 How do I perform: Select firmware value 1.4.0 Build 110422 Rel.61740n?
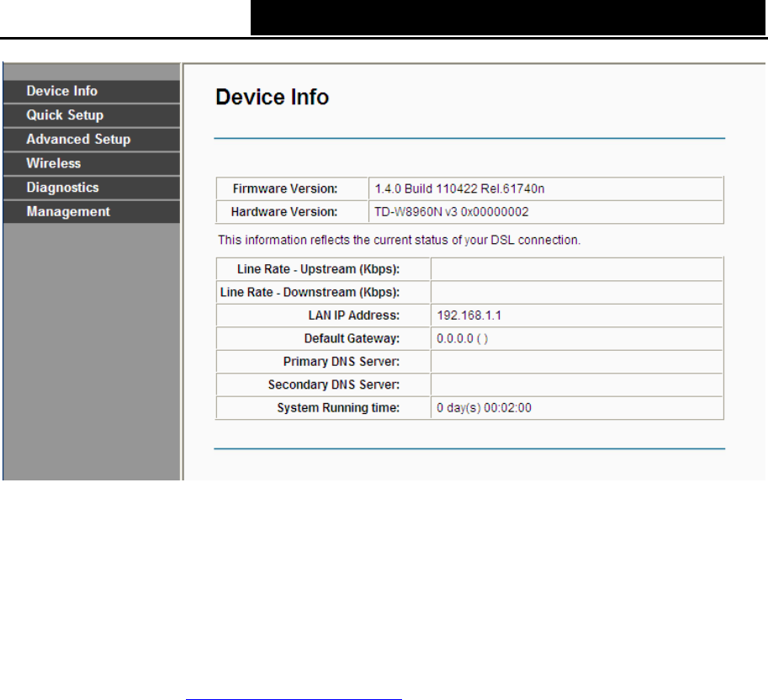coord(459,188)
